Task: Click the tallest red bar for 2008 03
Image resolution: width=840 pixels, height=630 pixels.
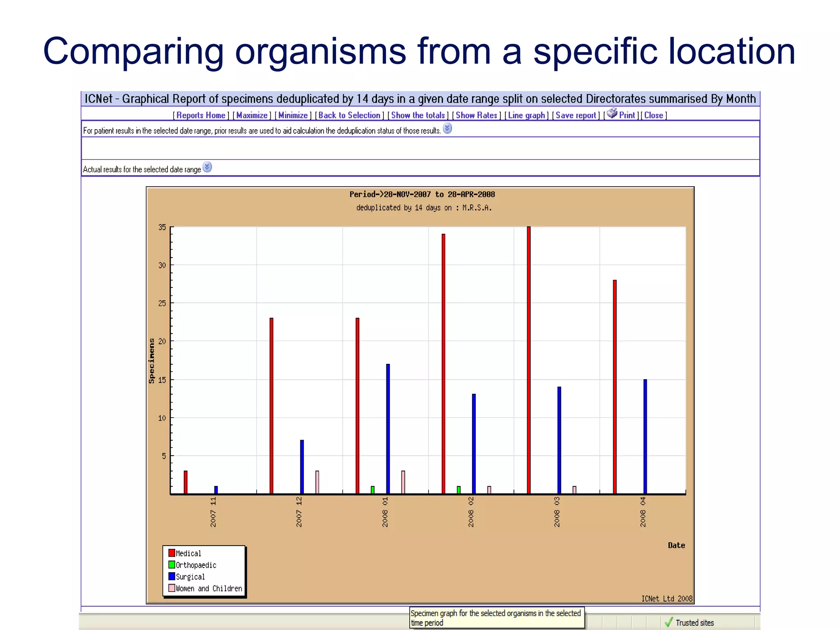Action: [x=529, y=361]
